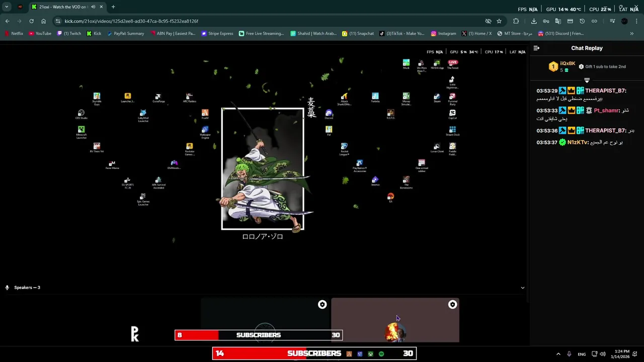Open the password key icon
Image resolution: width=644 pixels, height=362 pixels.
click(546, 21)
